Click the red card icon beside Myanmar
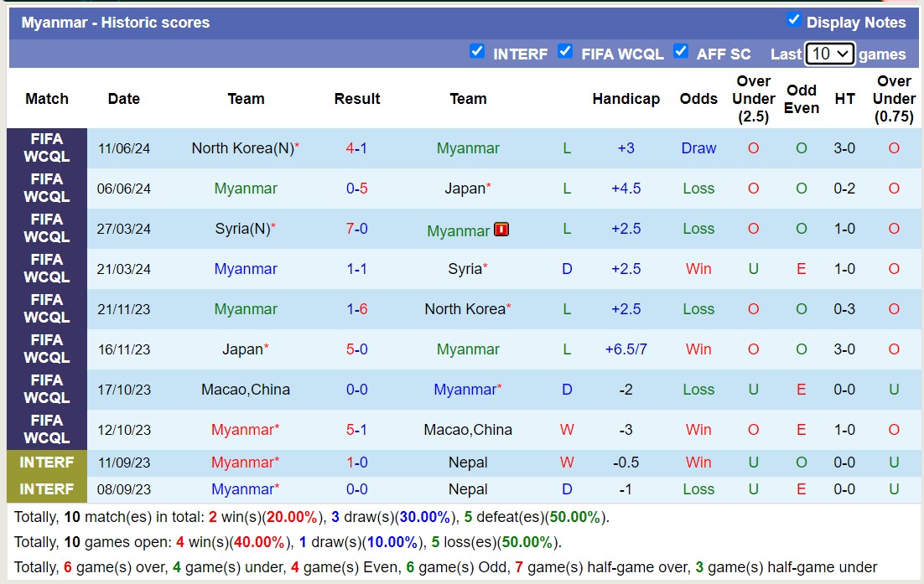Image resolution: width=924 pixels, height=584 pixels. [x=501, y=229]
